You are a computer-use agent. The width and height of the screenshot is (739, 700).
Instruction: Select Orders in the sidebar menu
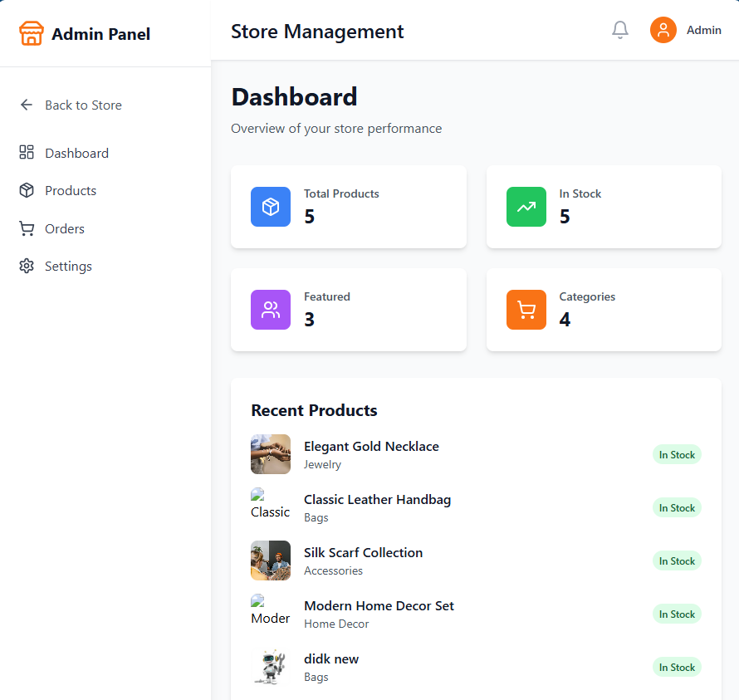point(64,228)
